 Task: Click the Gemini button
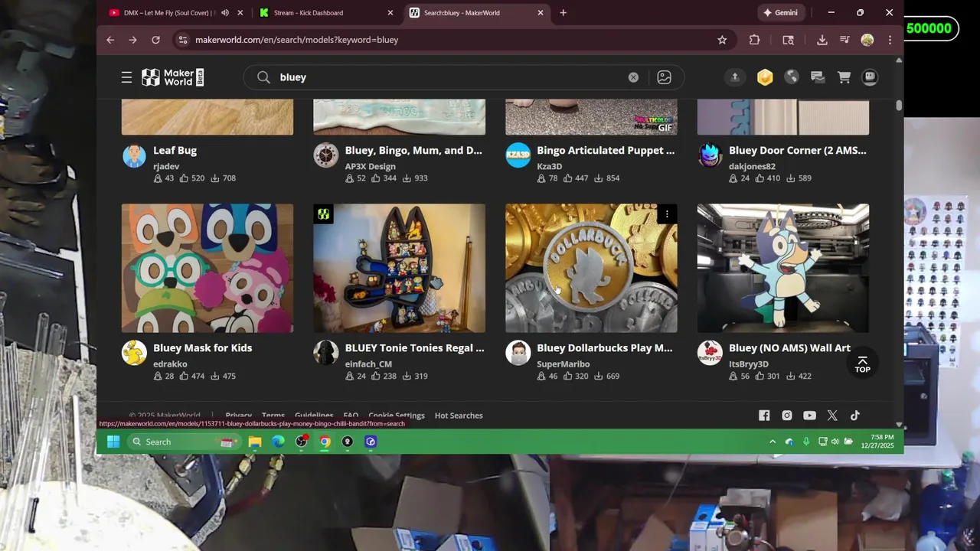(780, 13)
